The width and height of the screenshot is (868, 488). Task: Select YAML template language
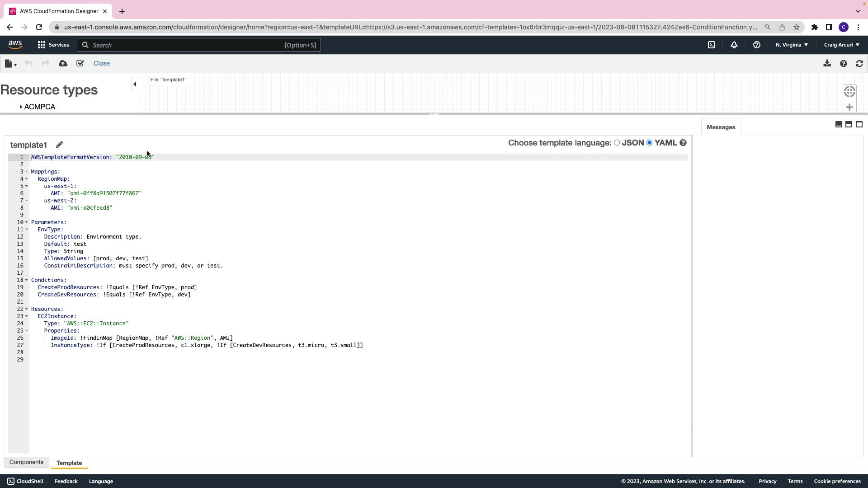[x=650, y=143]
